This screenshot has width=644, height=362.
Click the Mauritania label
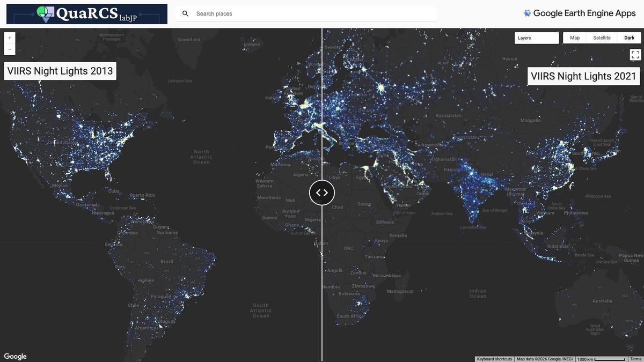(269, 197)
